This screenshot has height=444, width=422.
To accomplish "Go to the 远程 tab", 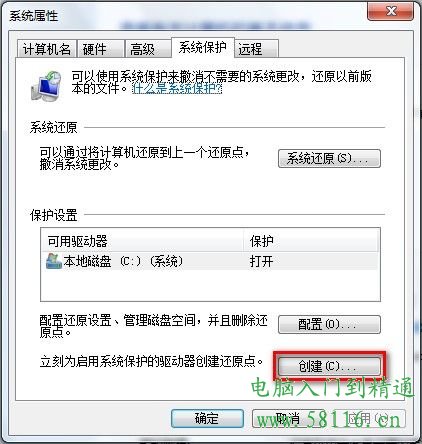I will pyautogui.click(x=256, y=49).
